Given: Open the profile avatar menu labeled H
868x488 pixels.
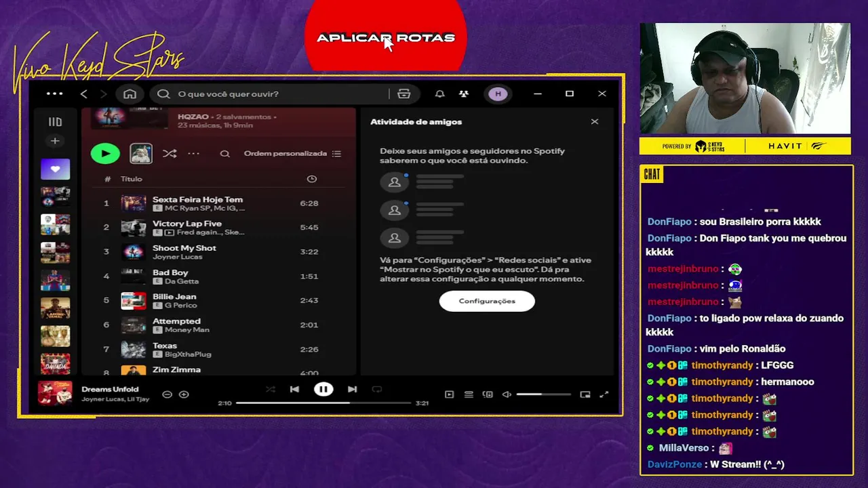Looking at the screenshot, I should coord(498,94).
